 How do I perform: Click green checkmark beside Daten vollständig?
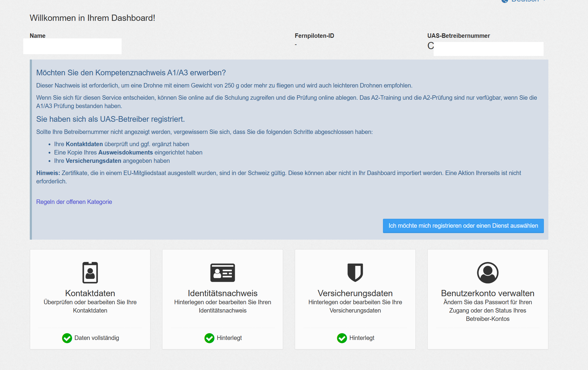click(67, 338)
